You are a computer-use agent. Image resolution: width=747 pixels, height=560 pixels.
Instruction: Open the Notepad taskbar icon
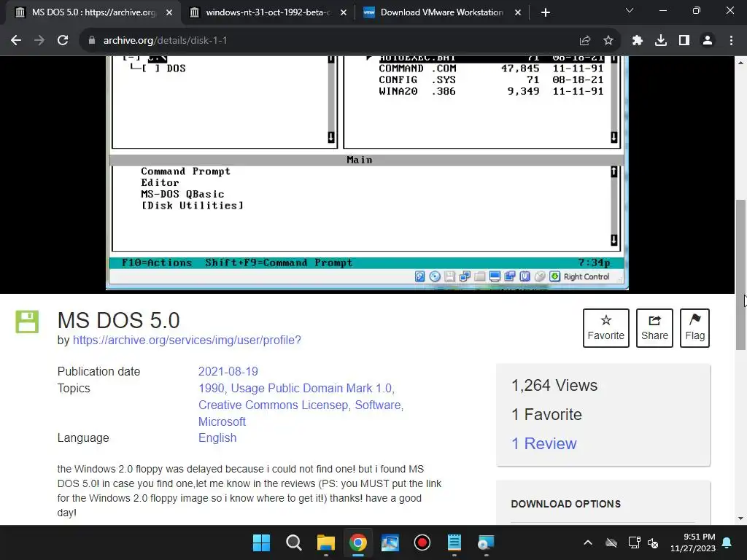tap(454, 542)
